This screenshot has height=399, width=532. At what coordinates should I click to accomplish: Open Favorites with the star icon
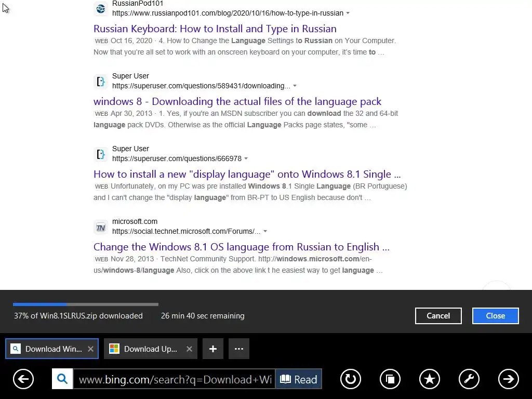coord(430,379)
